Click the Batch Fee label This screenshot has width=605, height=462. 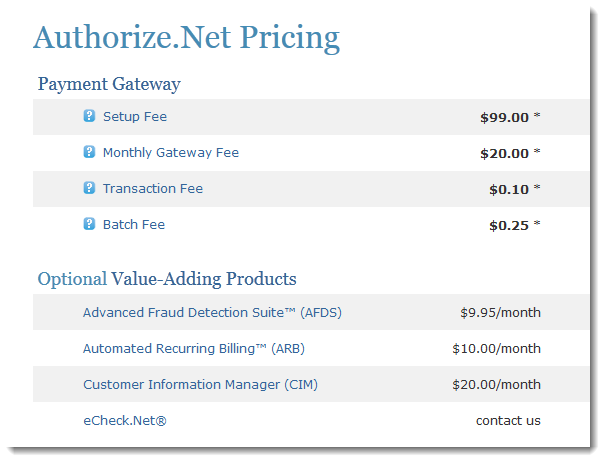click(134, 225)
